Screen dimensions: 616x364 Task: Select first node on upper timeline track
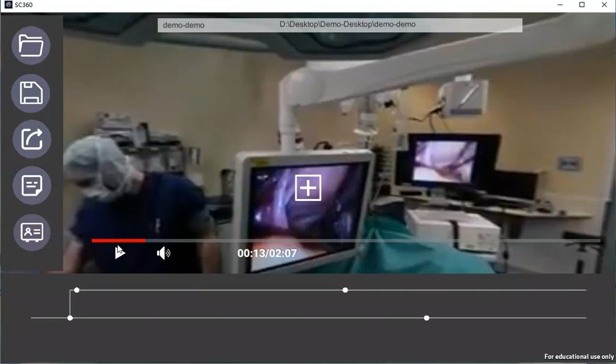pos(77,290)
